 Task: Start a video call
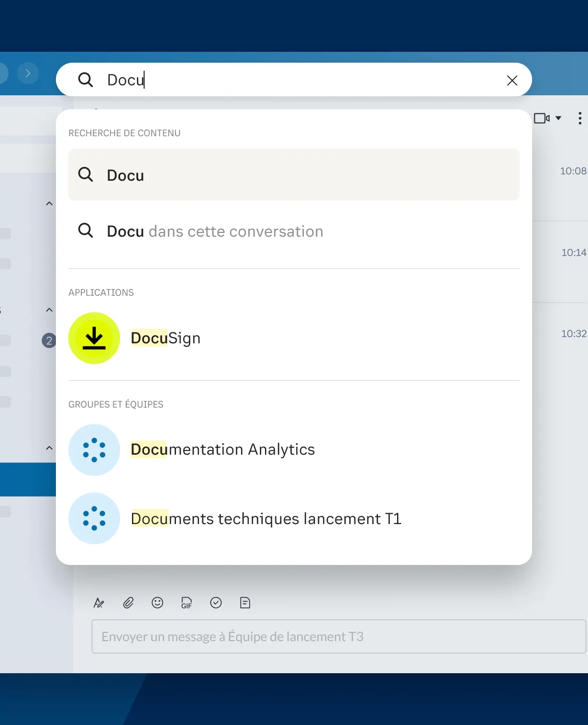coord(542,118)
